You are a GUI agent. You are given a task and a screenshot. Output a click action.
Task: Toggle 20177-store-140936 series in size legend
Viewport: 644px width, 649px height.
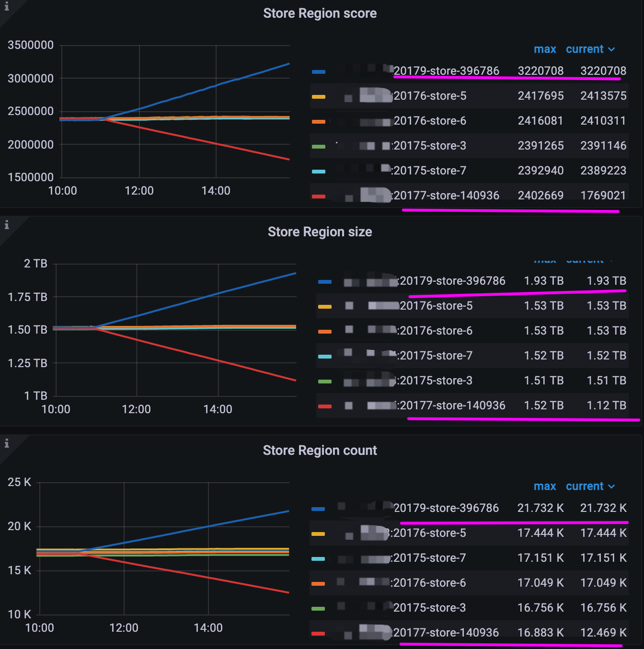(452, 406)
